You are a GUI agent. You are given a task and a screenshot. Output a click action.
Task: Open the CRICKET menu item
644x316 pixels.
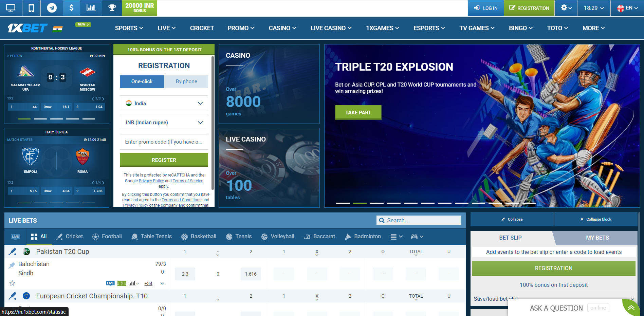(202, 28)
